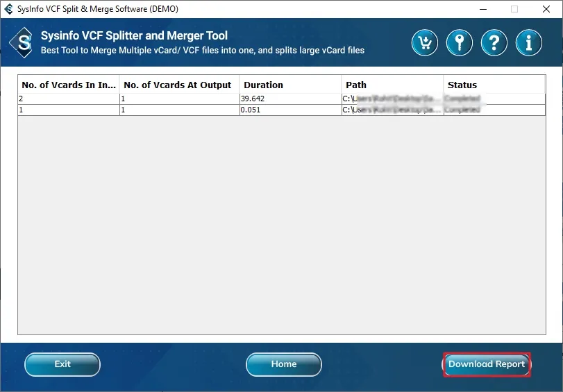The width and height of the screenshot is (563, 392).
Task: Open the question mark help icon
Action: [x=494, y=43]
